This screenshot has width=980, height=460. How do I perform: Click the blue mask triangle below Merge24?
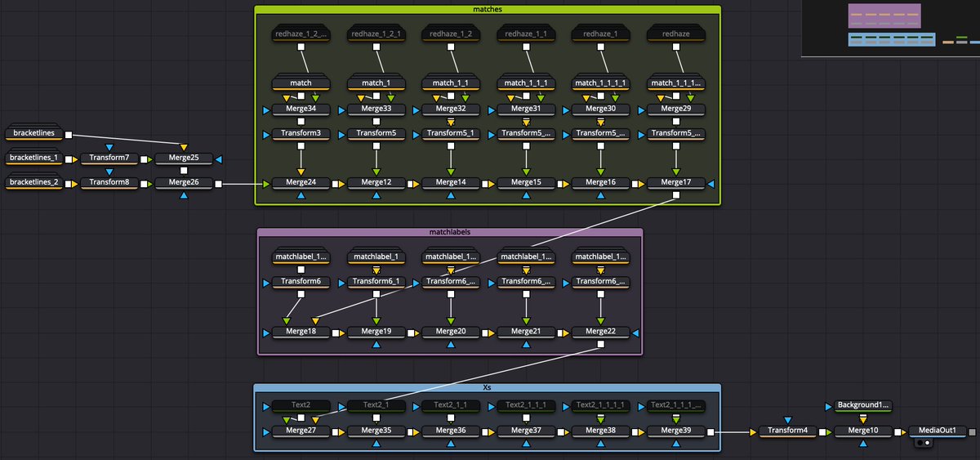[301, 196]
